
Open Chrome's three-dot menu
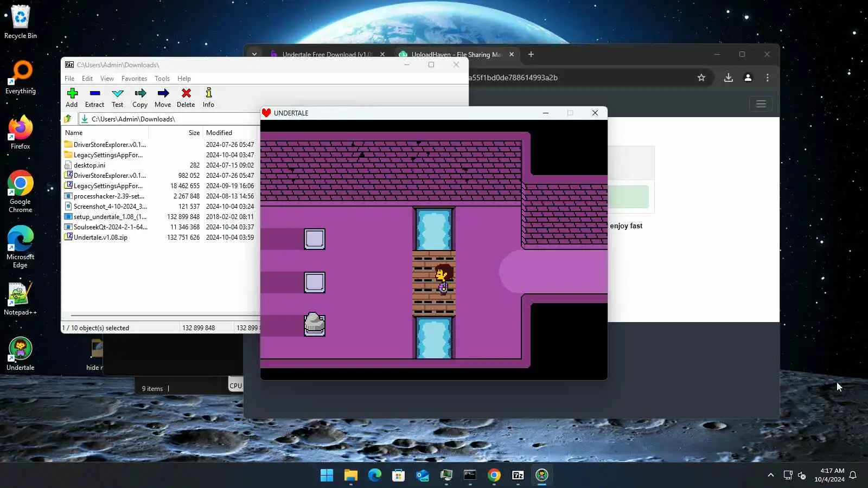pyautogui.click(x=768, y=78)
